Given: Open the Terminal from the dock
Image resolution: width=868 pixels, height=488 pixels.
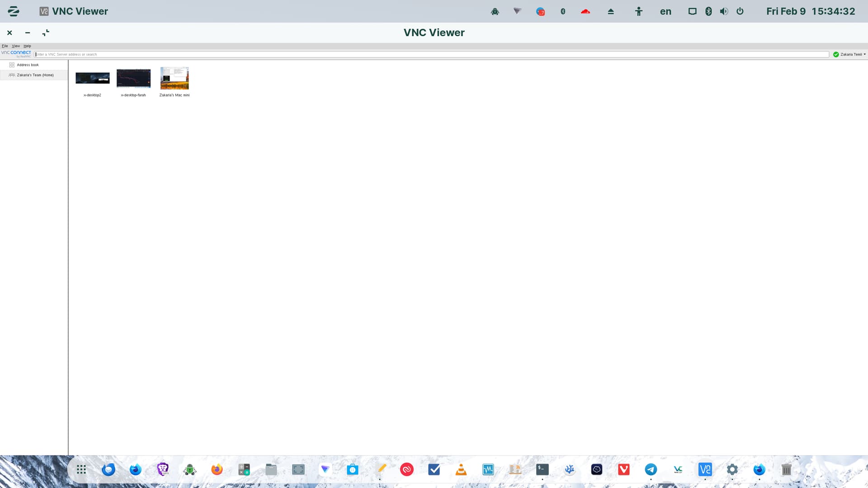Looking at the screenshot, I should (542, 470).
